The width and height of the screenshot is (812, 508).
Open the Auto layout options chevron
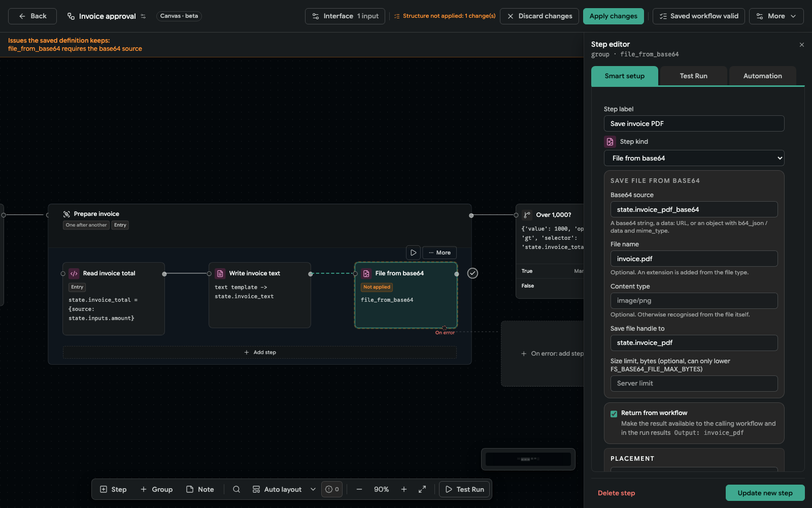[313, 489]
